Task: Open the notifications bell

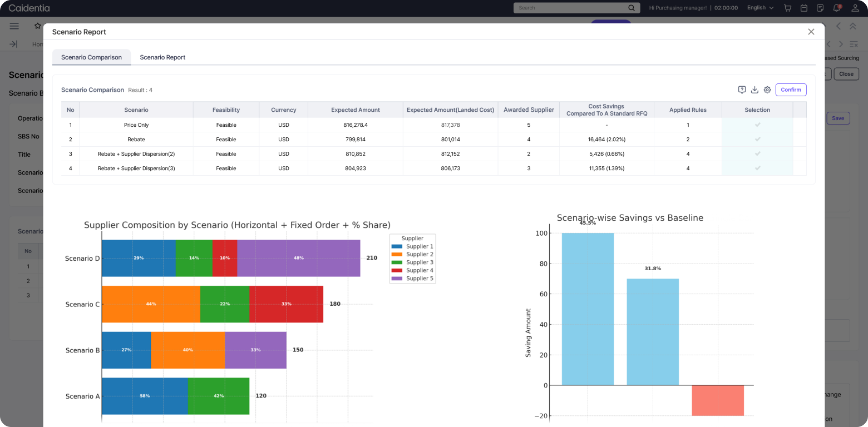Action: point(837,8)
